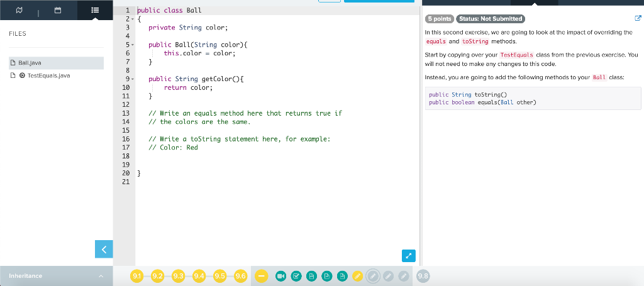Go to lesson 9.1
This screenshot has height=286, width=644.
137,276
